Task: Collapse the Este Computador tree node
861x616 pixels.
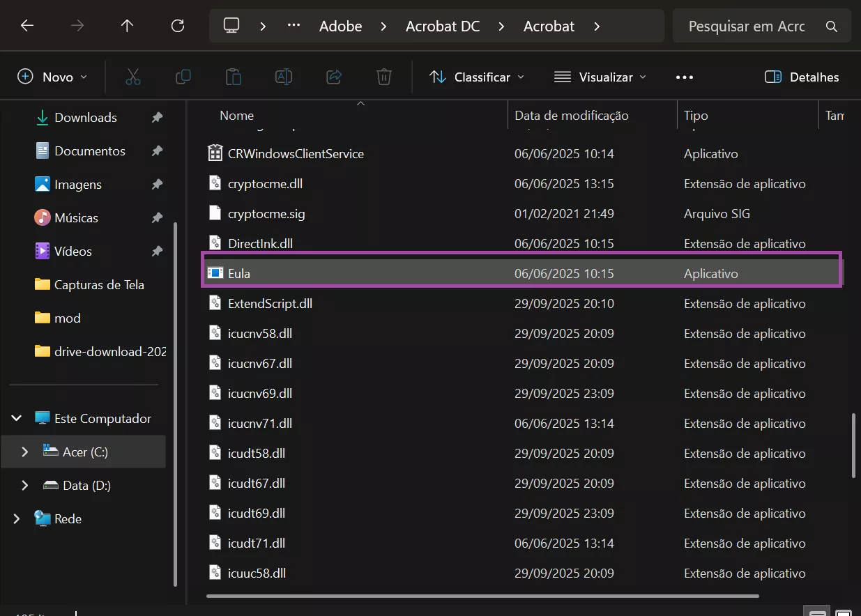Action: 17,419
